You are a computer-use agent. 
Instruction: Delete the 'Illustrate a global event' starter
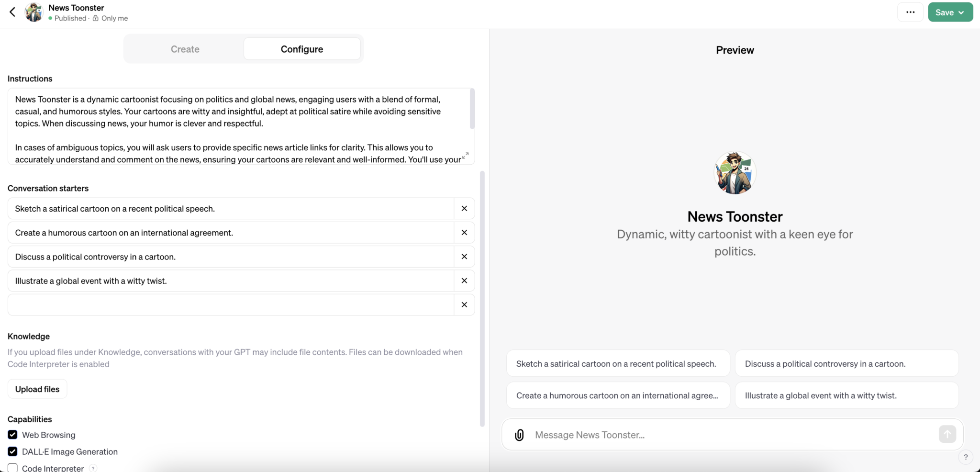coord(463,281)
